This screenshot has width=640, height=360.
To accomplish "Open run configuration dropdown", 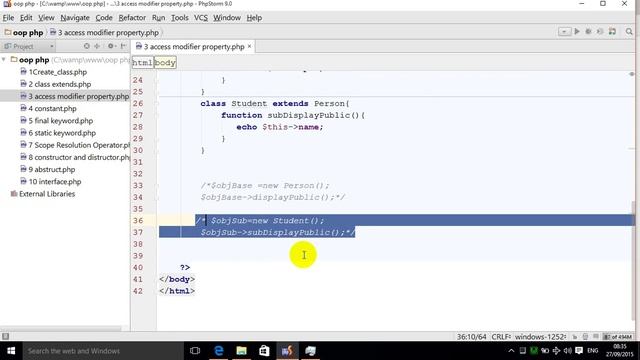I will point(564,31).
